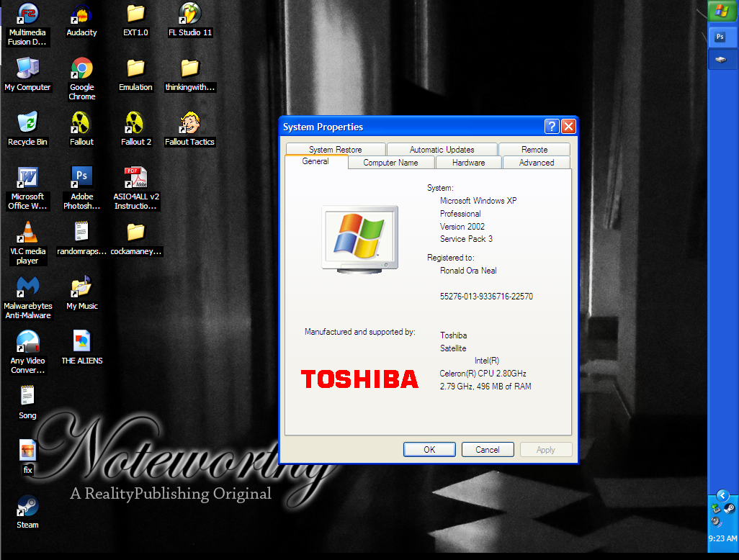Click the help question mark button
The width and height of the screenshot is (739, 560).
(552, 127)
